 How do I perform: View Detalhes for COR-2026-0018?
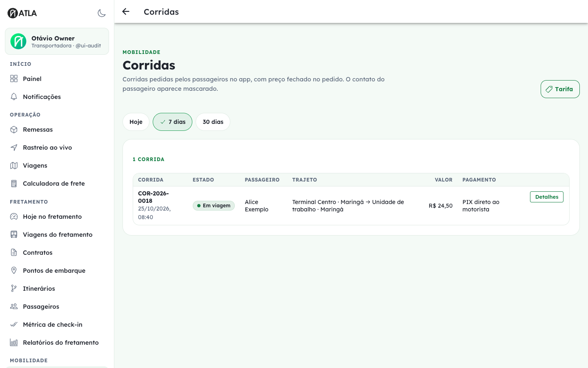point(547,197)
